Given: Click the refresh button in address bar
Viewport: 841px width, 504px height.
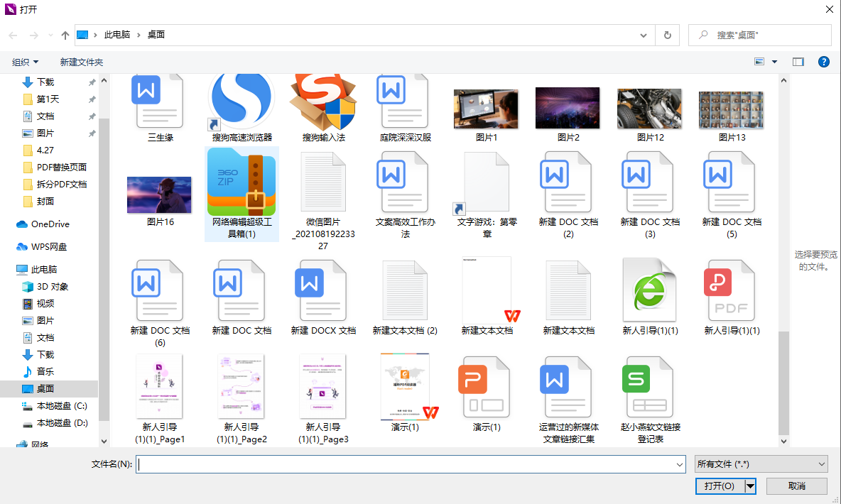Looking at the screenshot, I should [x=667, y=34].
